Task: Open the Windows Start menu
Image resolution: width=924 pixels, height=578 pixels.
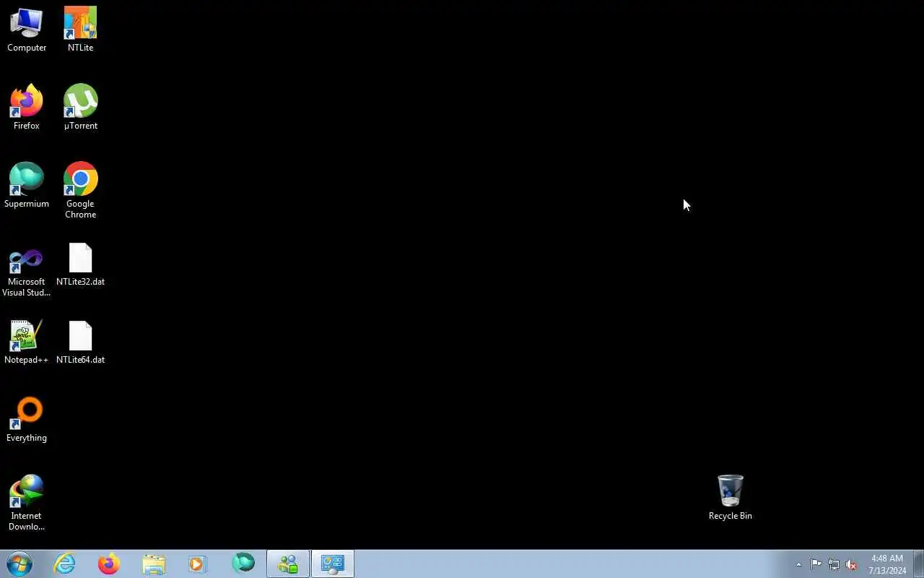Action: tap(19, 564)
